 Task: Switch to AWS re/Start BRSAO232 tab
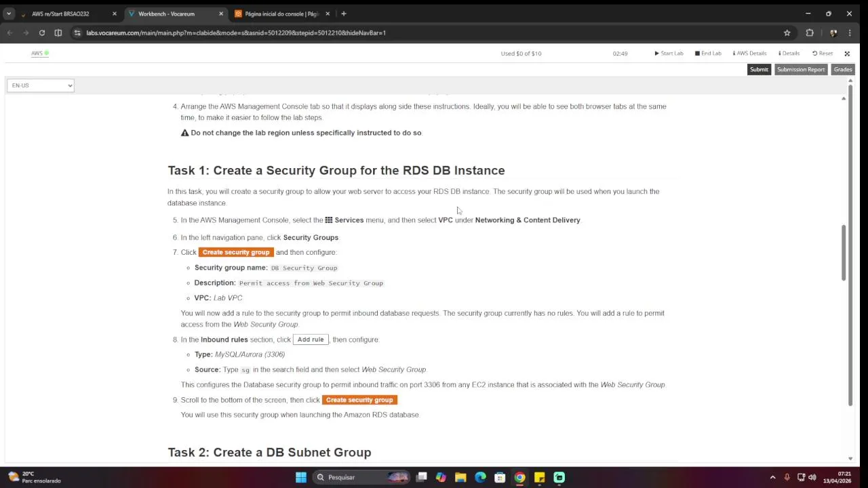click(60, 14)
